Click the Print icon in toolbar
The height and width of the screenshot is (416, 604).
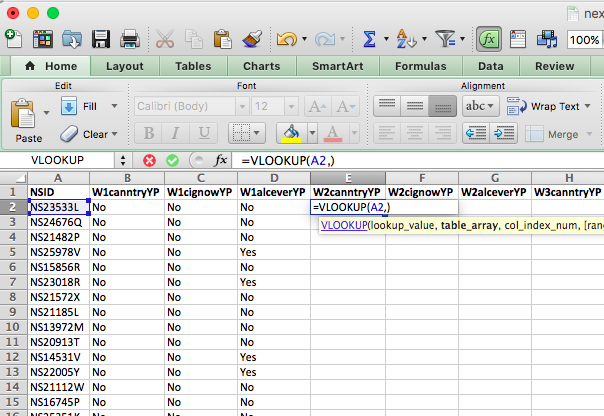pos(129,39)
